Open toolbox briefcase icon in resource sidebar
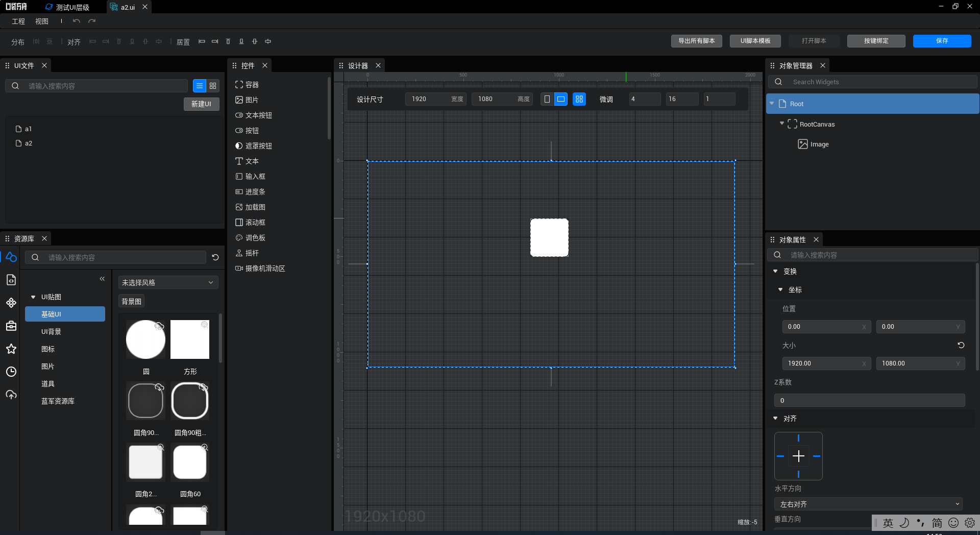This screenshot has width=980, height=535. [x=11, y=326]
